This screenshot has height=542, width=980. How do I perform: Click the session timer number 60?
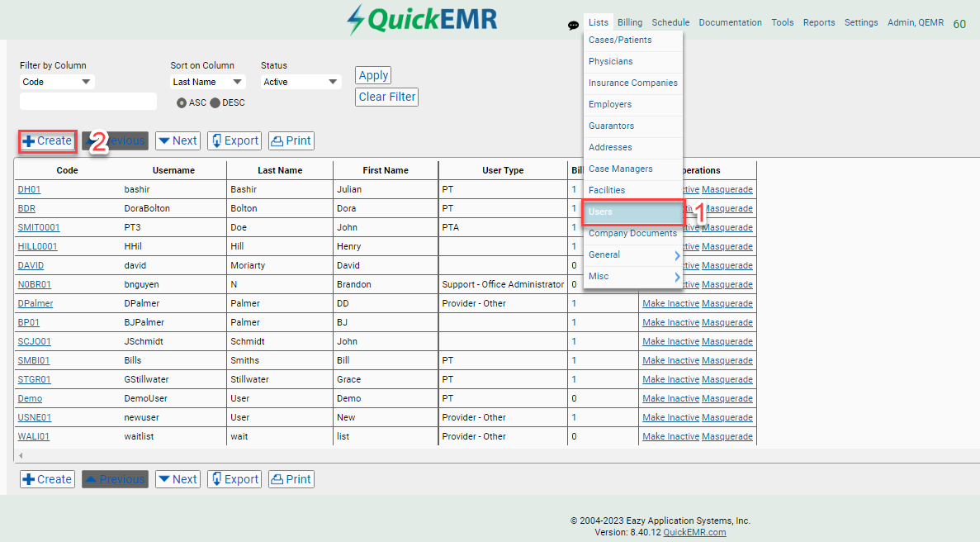pyautogui.click(x=959, y=25)
